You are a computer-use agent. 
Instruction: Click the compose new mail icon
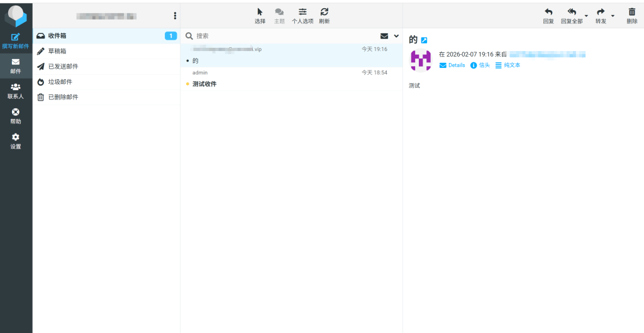coord(16,38)
